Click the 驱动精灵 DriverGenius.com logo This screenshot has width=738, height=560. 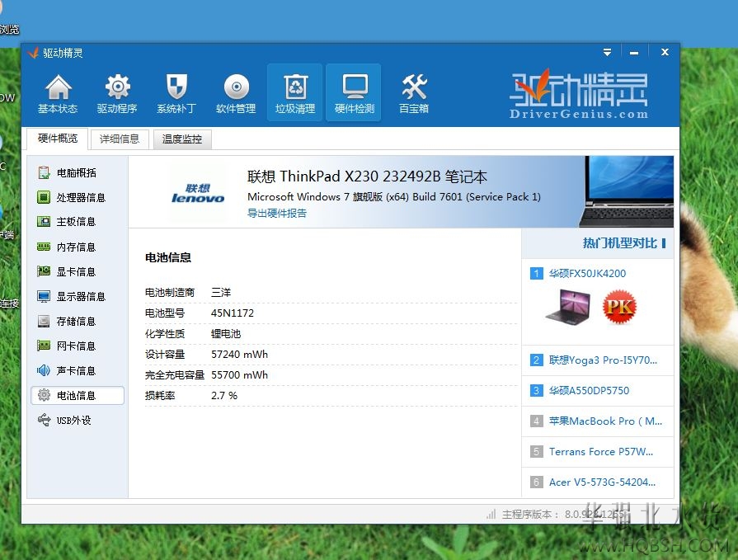[x=579, y=95]
